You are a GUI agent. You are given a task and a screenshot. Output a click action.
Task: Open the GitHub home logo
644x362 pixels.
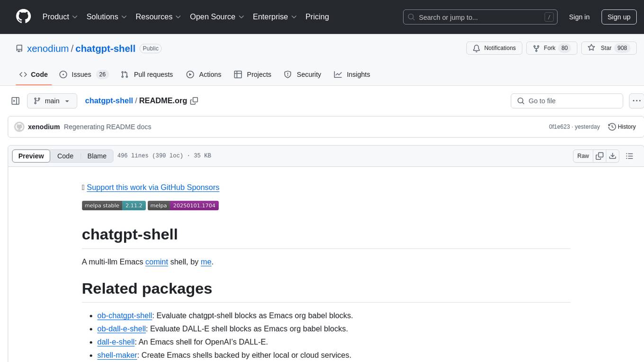pyautogui.click(x=24, y=17)
